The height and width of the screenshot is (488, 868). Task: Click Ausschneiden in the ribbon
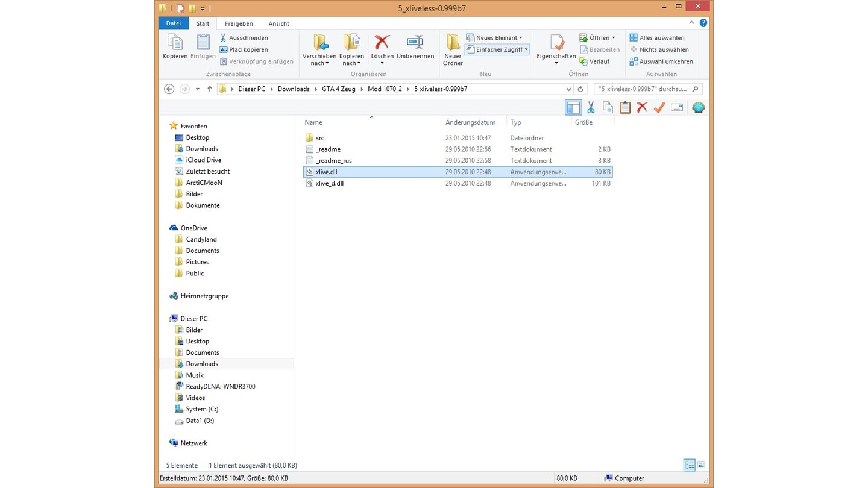pyautogui.click(x=244, y=37)
